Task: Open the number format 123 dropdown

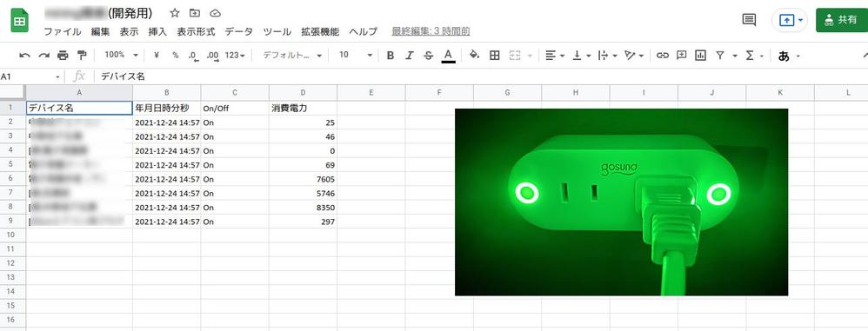Action: [x=236, y=56]
